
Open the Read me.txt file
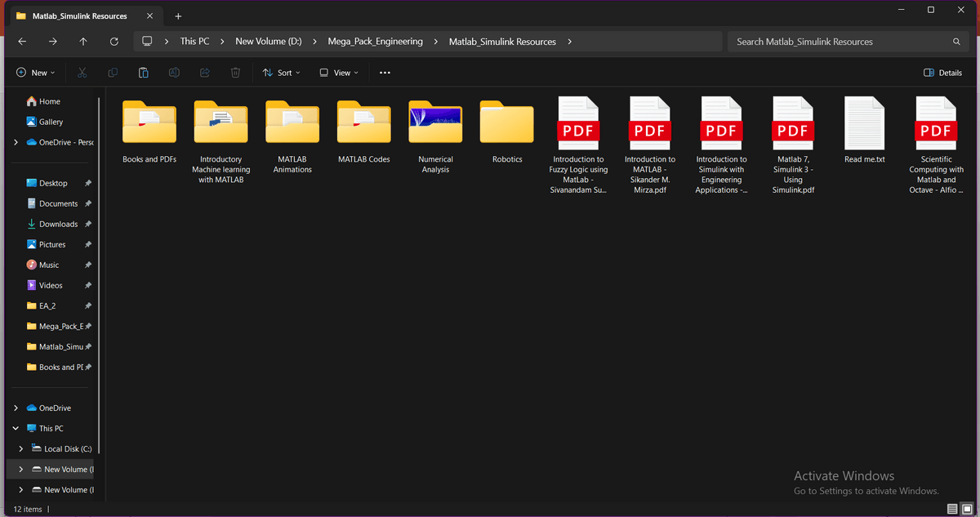[864, 131]
